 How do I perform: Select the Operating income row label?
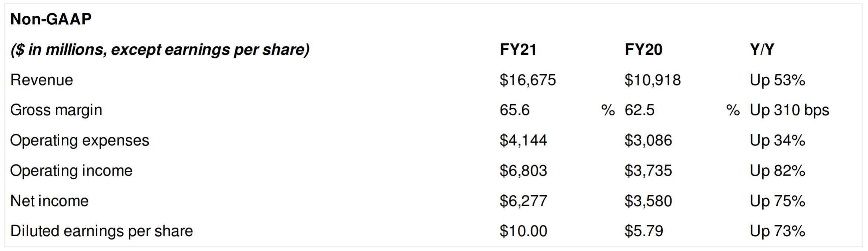(x=71, y=171)
